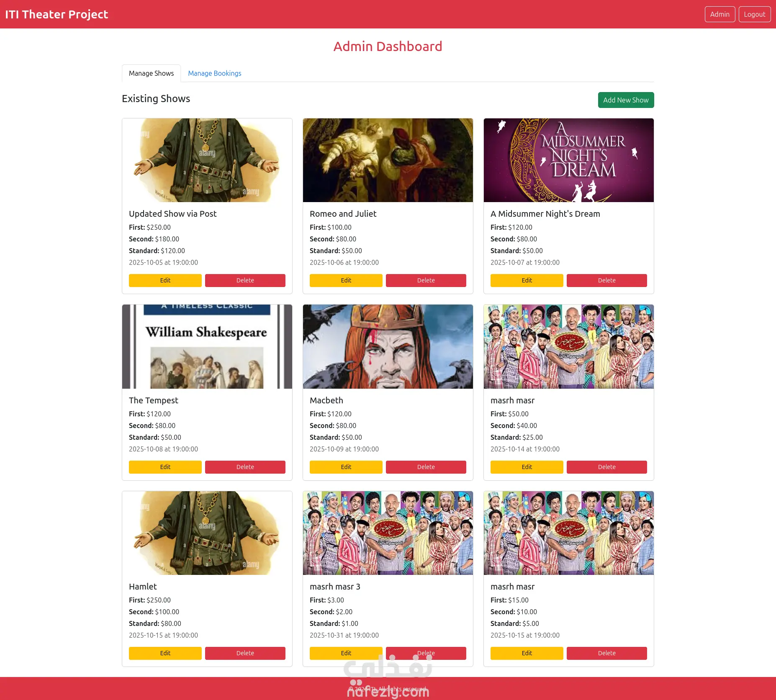Delete the Macbeth show
This screenshot has width=776, height=700.
(x=426, y=467)
